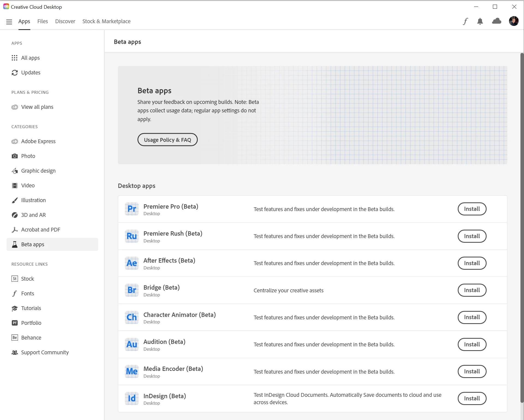Image resolution: width=524 pixels, height=420 pixels.
Task: Click the fonts icon in header
Action: (465, 21)
